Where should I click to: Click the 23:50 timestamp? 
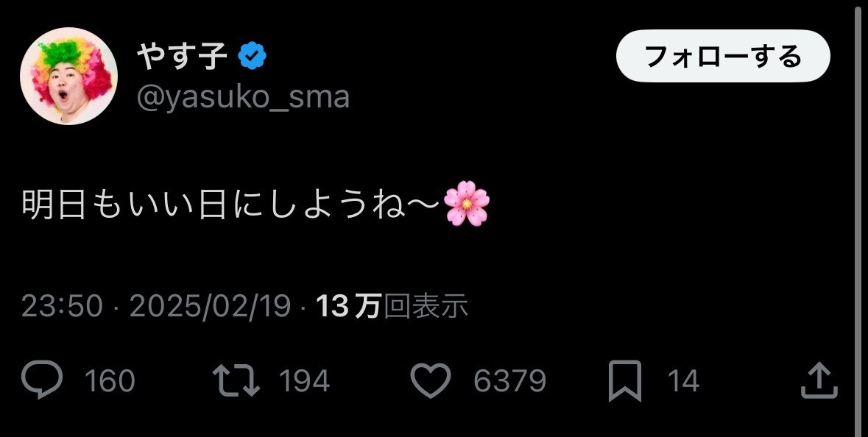tap(62, 306)
